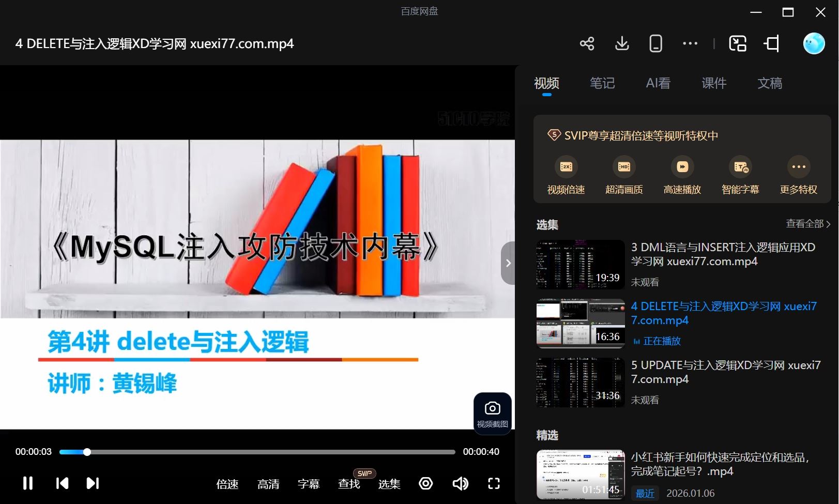
Task: Open transfer to phone icon
Action: point(655,43)
